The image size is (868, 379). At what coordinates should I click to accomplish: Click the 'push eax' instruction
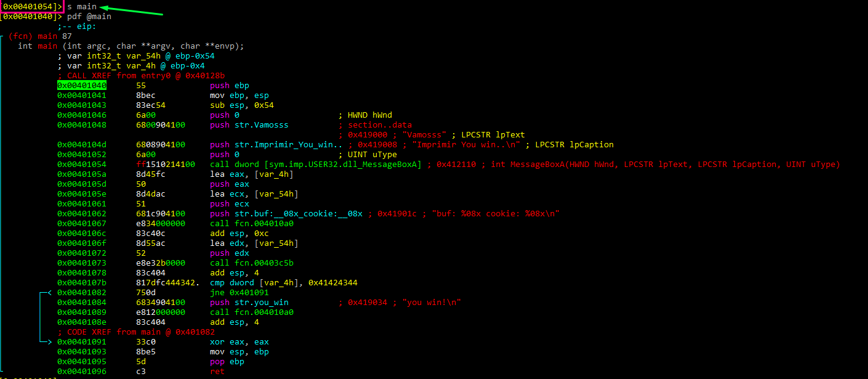click(x=230, y=184)
